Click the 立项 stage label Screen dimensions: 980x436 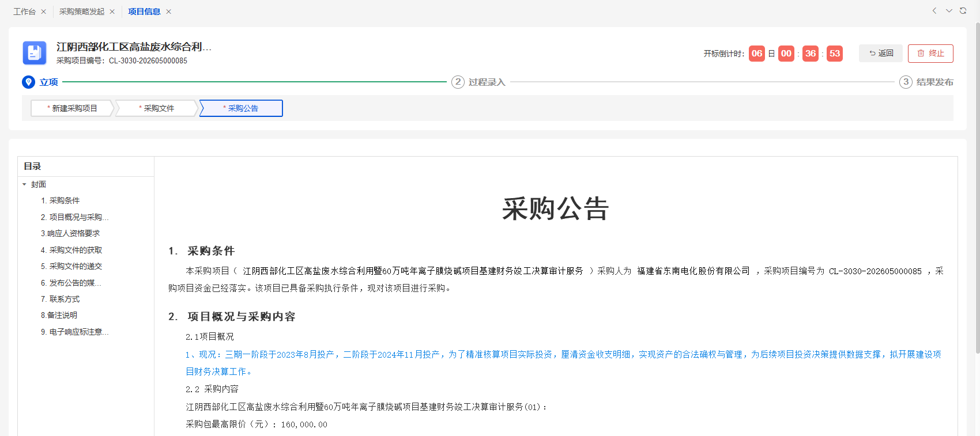tap(48, 82)
